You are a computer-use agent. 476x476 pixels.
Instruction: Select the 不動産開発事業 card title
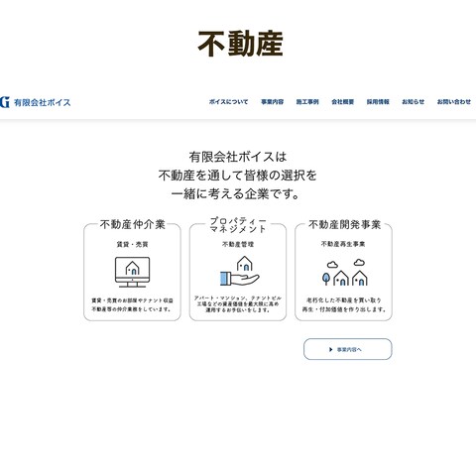click(344, 224)
